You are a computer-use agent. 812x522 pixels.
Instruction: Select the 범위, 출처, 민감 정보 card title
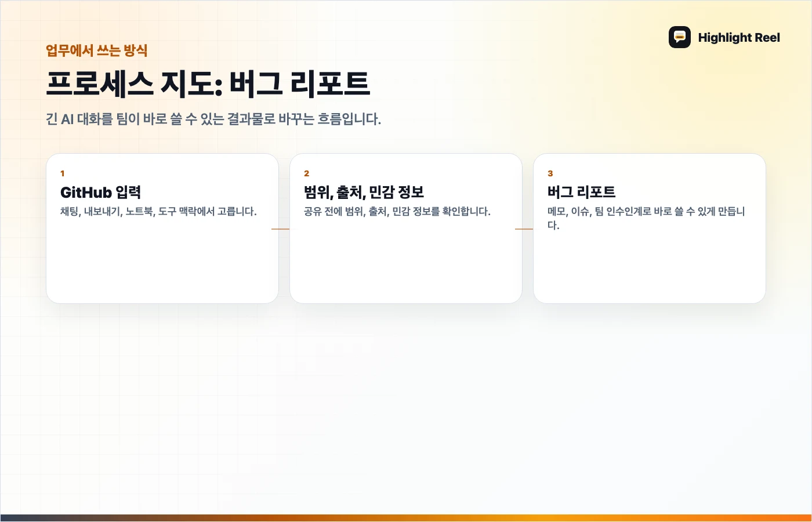point(364,192)
